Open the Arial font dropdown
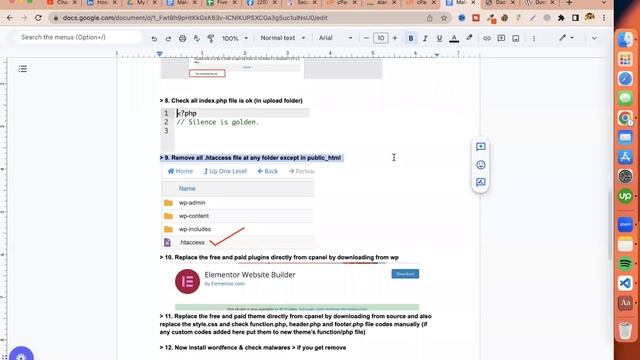Viewport: 640px width, 360px height. 335,38
